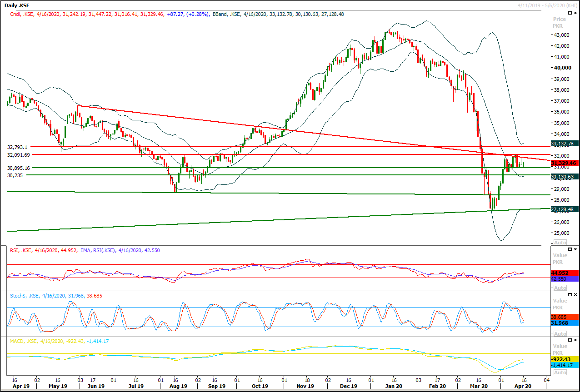Click the Mar 20 month label on time axis
The width and height of the screenshot is (580, 392).
(479, 386)
